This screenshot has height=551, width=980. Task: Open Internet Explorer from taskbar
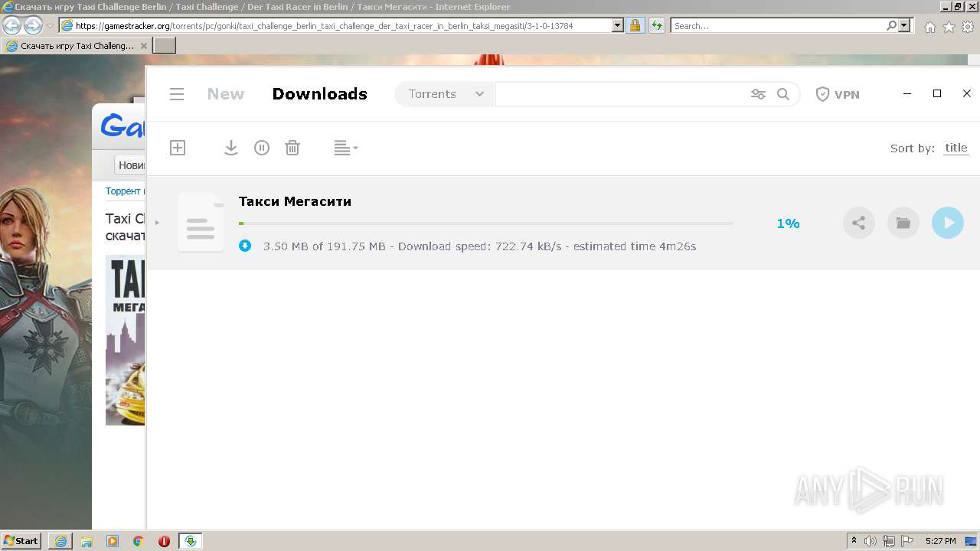60,541
